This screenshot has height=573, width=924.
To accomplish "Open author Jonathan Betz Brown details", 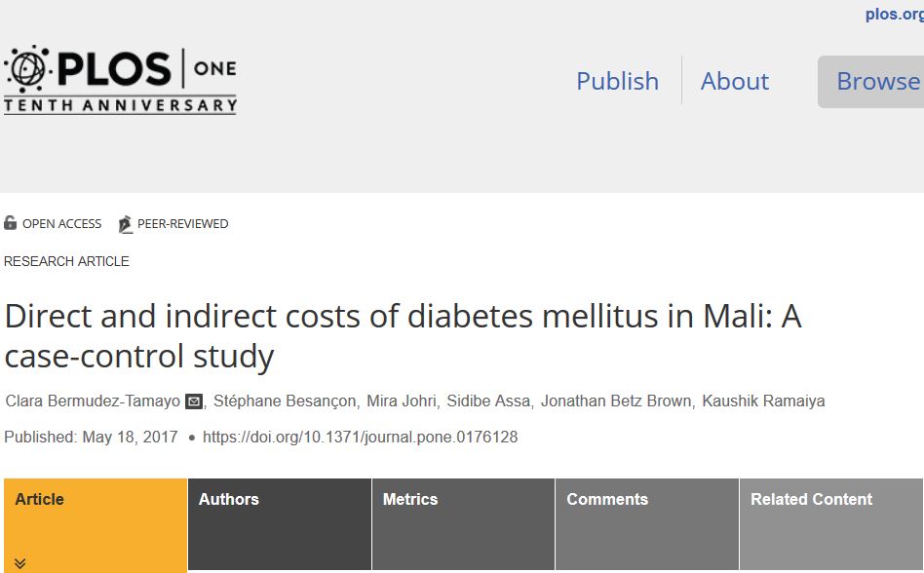I will click(616, 401).
